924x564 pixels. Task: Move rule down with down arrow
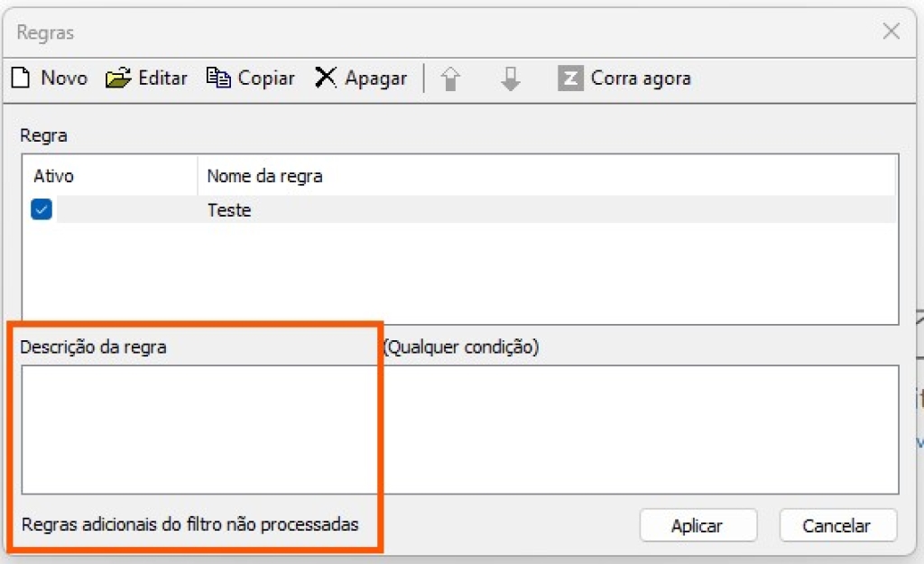point(511,79)
